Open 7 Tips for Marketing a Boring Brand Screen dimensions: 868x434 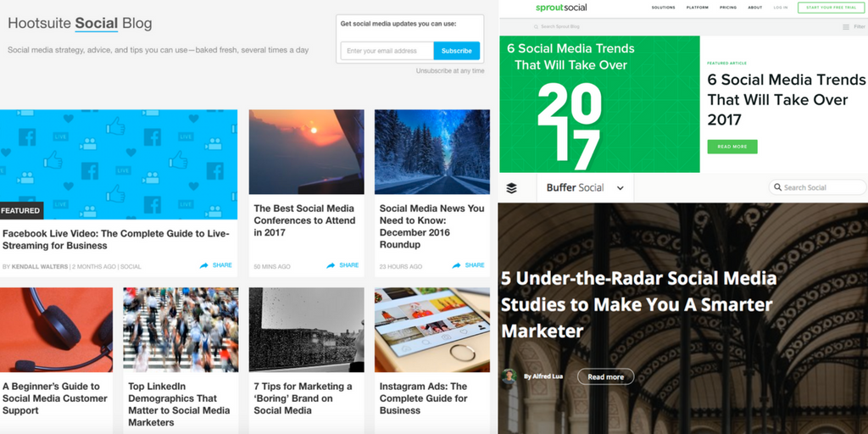coord(303,398)
